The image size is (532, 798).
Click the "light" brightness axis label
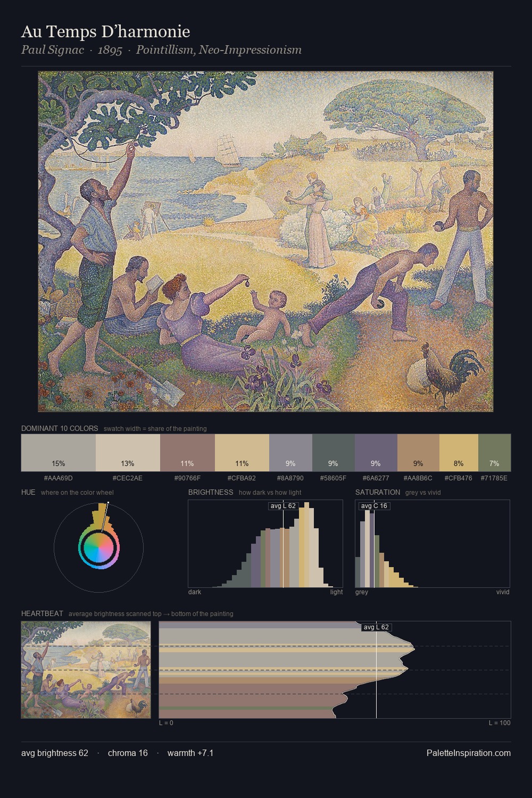pyautogui.click(x=337, y=592)
